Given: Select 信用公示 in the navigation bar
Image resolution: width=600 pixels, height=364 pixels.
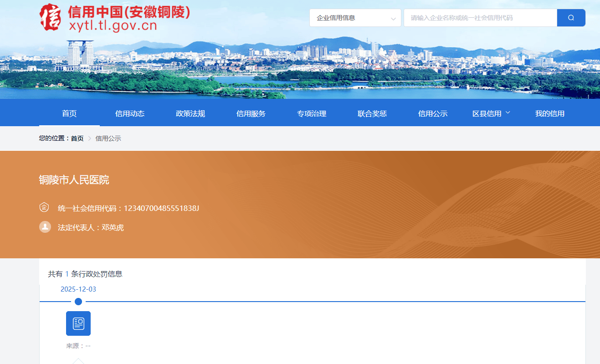Looking at the screenshot, I should pos(433,113).
